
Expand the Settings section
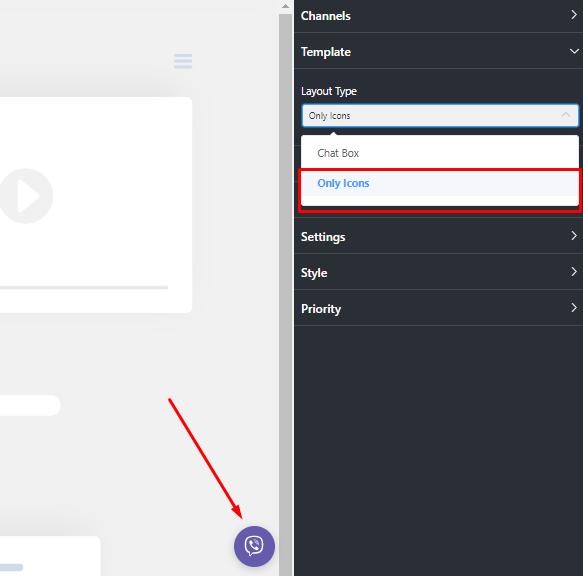[x=438, y=236]
